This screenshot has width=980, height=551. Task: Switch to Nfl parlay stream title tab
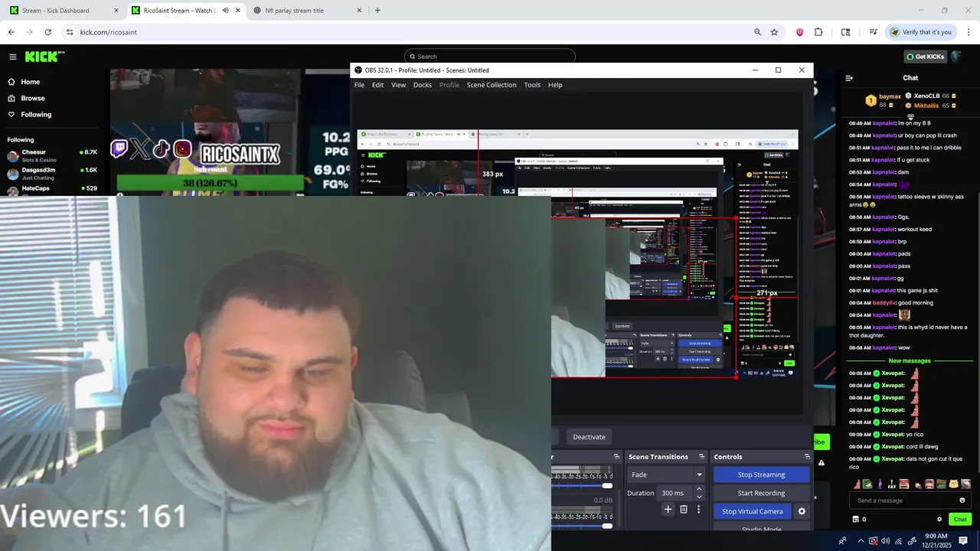306,11
